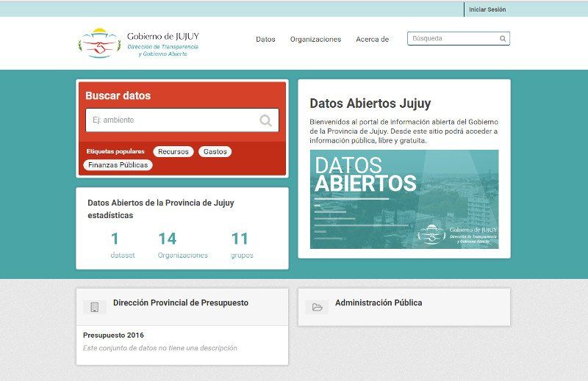588x381 pixels.
Task: Click the magnifier icon in Buscar datos box
Action: point(265,120)
